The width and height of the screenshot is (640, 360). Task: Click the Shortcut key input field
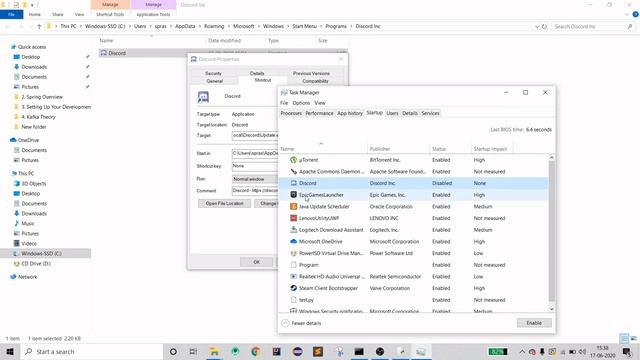[255, 166]
